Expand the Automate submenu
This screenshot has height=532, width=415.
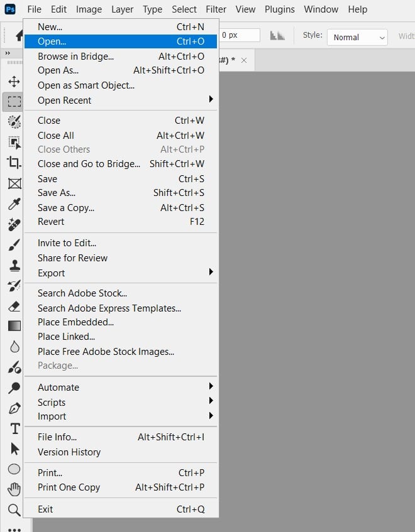click(x=121, y=387)
